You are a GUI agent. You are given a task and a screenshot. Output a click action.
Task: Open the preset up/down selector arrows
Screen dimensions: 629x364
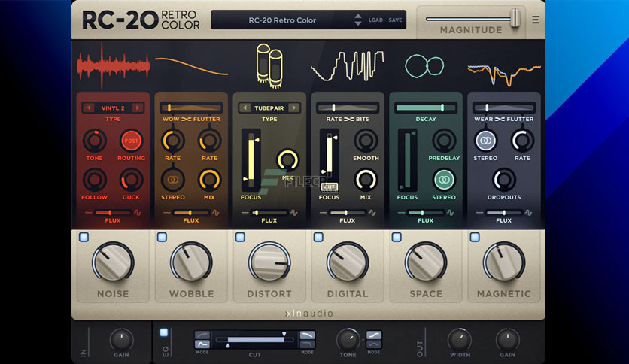pos(358,20)
